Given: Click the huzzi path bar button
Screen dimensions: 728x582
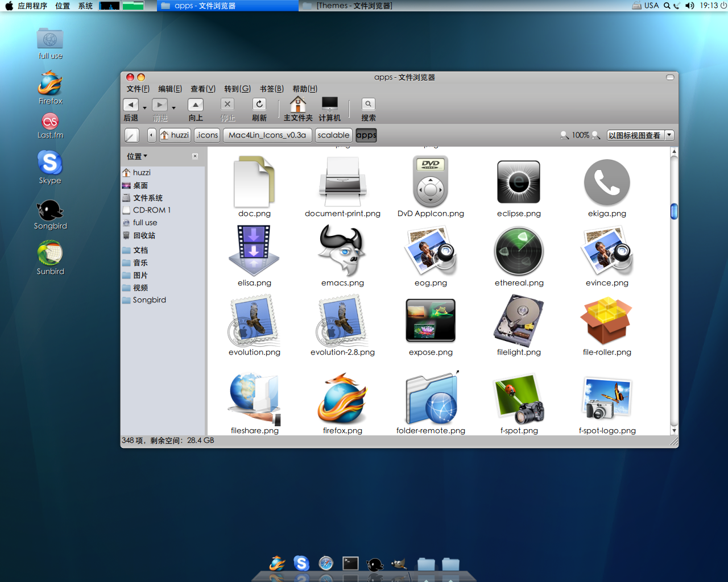Looking at the screenshot, I should [175, 135].
